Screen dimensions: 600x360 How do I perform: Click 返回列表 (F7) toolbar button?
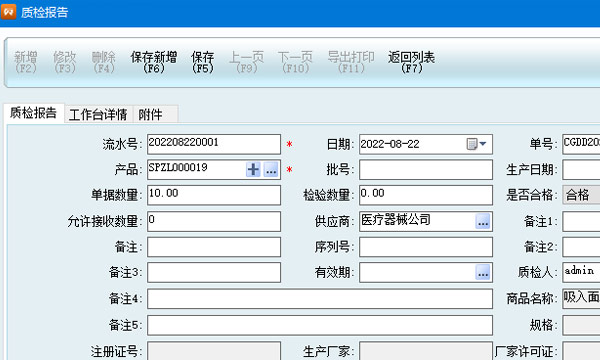pos(411,62)
